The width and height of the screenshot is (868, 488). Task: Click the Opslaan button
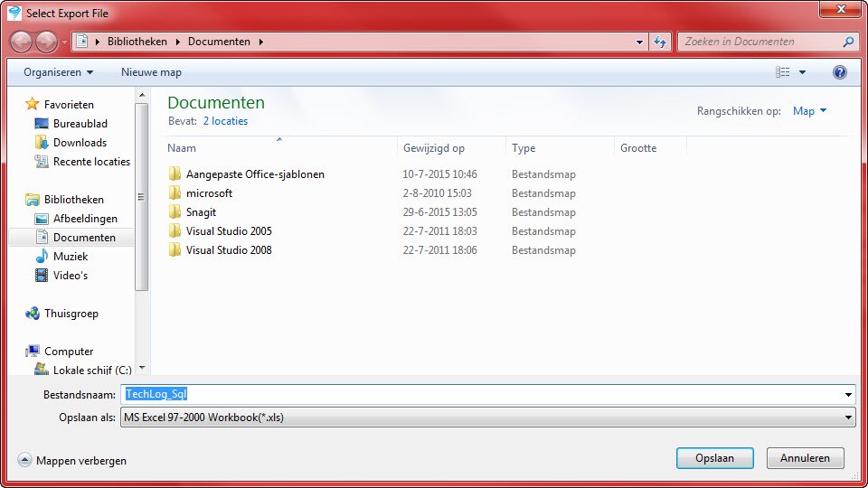click(714, 458)
